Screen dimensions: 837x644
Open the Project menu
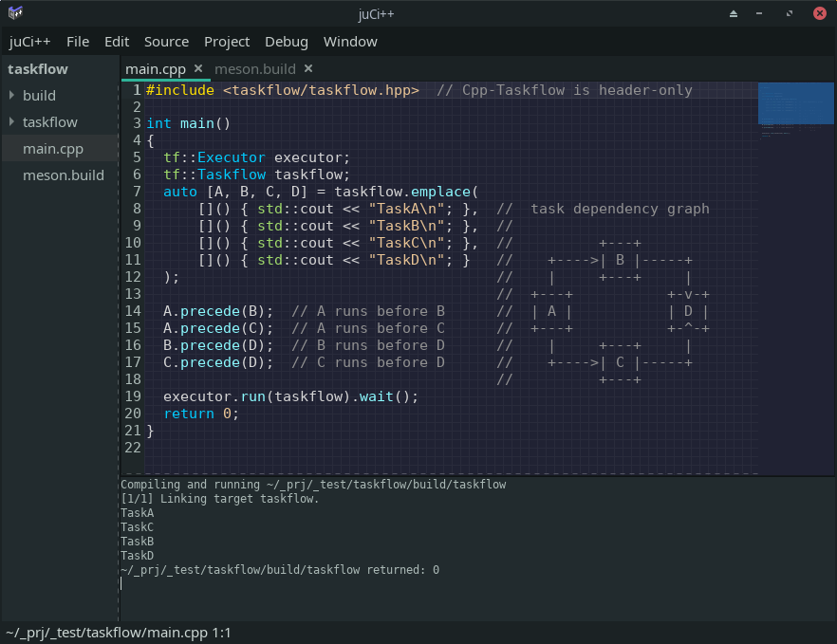226,42
